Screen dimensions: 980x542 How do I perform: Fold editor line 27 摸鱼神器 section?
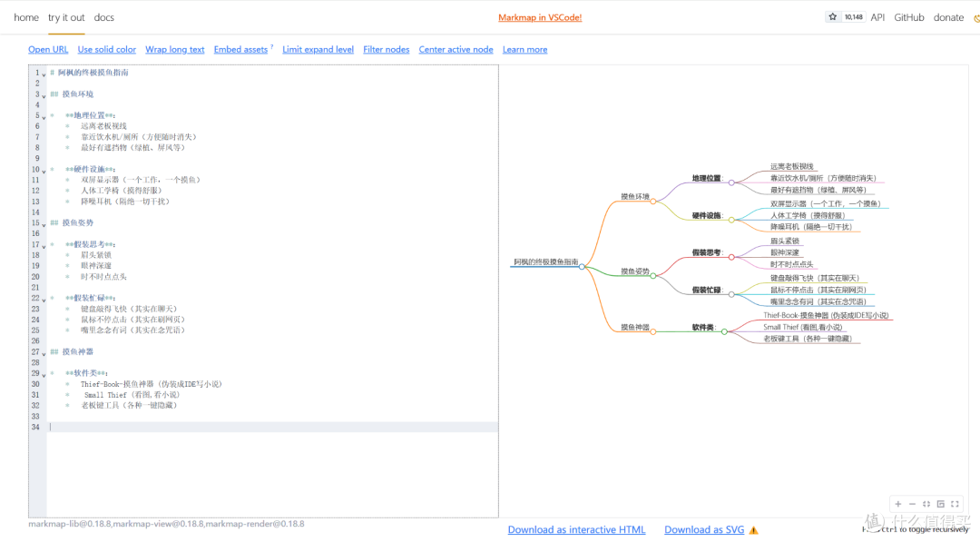(x=44, y=353)
